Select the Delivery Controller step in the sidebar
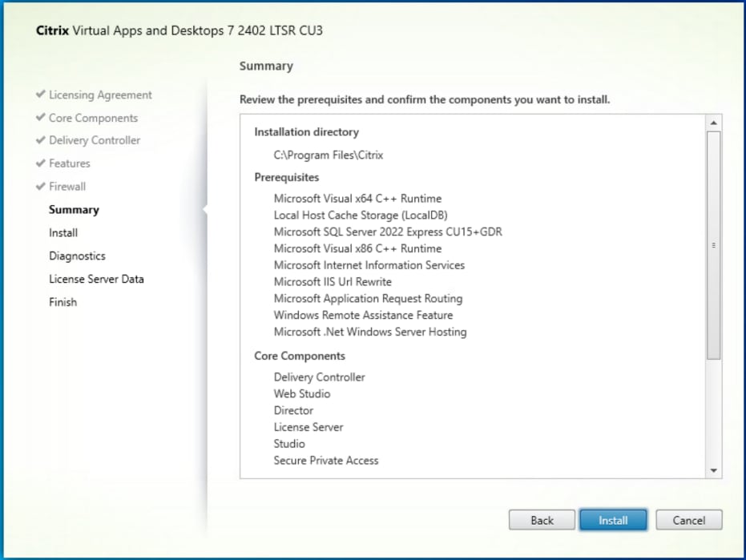Screen dimensions: 746x560 (95, 140)
